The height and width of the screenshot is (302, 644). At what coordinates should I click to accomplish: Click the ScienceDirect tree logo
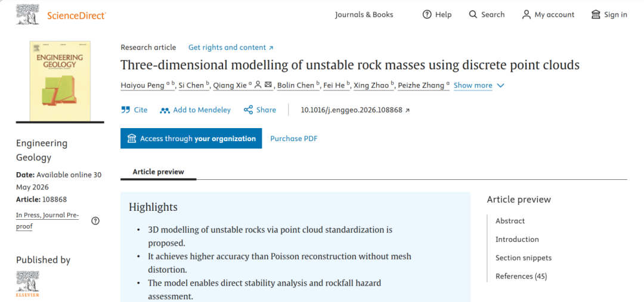[28, 14]
